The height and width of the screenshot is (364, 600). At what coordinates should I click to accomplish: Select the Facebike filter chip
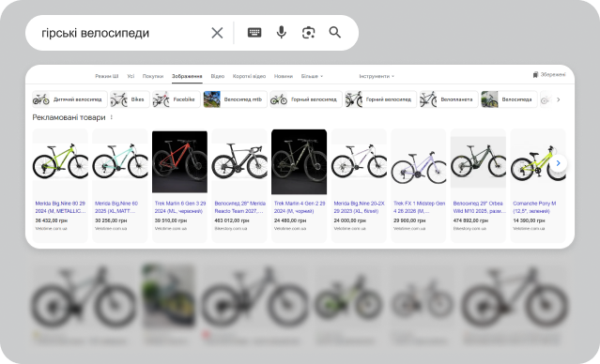coord(177,99)
